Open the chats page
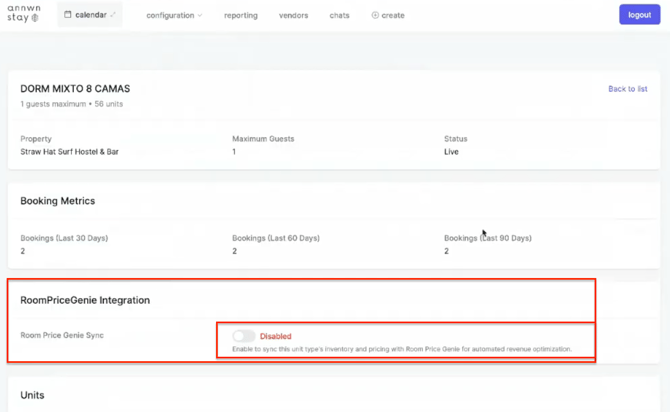Viewport: 670px width, 412px height. [339, 16]
